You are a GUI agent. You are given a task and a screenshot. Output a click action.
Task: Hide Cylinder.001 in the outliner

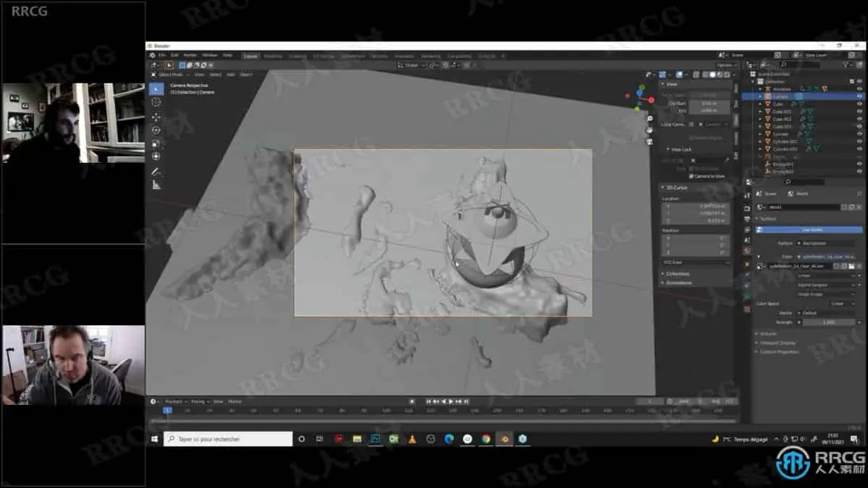[859, 142]
